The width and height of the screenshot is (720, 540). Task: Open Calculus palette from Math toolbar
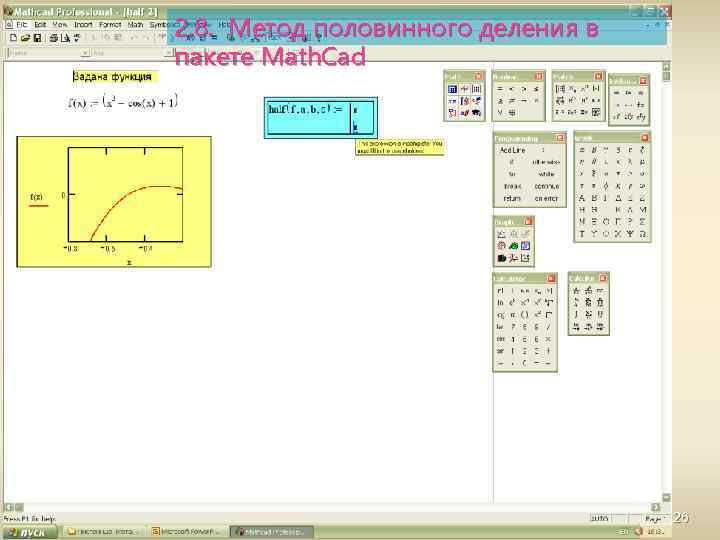point(464,101)
